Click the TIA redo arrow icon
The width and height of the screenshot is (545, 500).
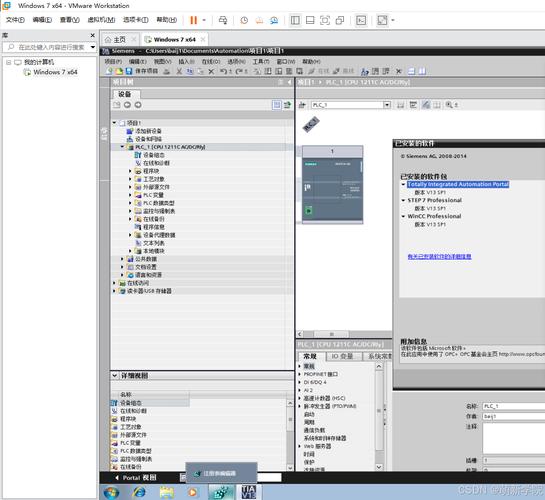pyautogui.click(x=239, y=71)
